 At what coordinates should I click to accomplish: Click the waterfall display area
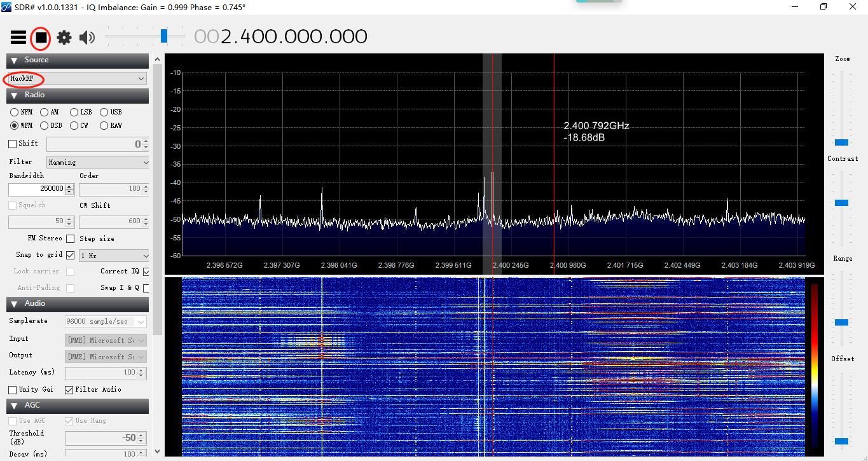493,367
